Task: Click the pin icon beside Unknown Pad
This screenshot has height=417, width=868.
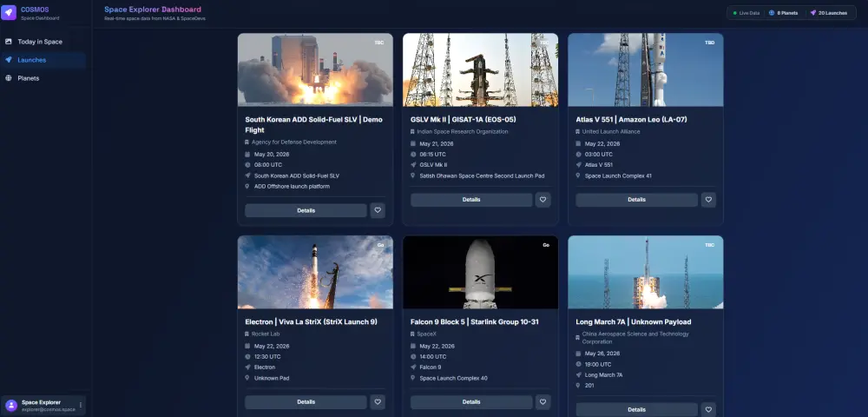Action: pos(247,378)
